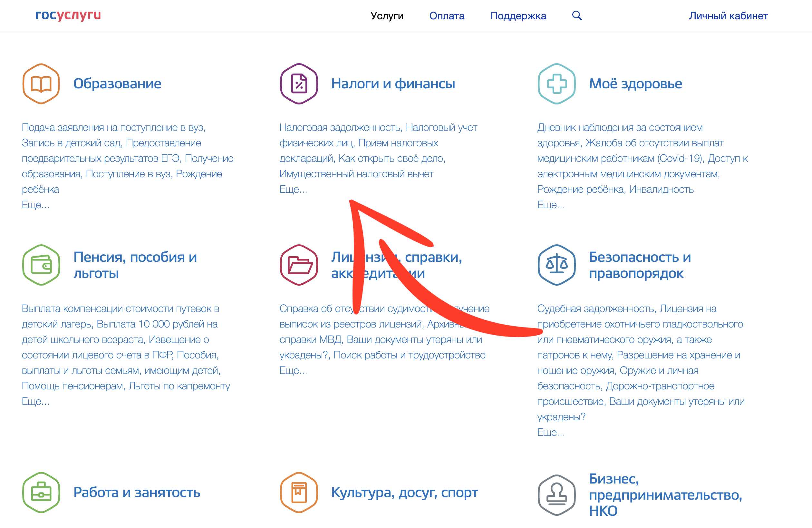Click 'Льготы по капремонту' link
Screen dimensions: 812x528
[179, 386]
